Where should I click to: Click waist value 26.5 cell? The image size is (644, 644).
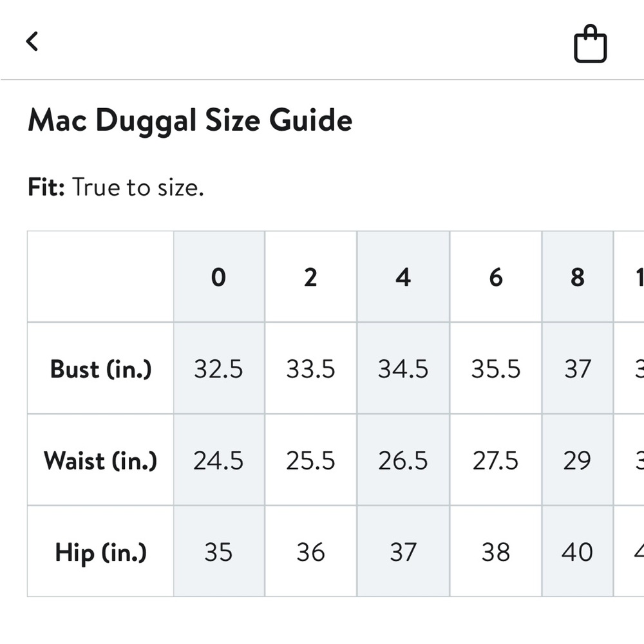point(403,460)
